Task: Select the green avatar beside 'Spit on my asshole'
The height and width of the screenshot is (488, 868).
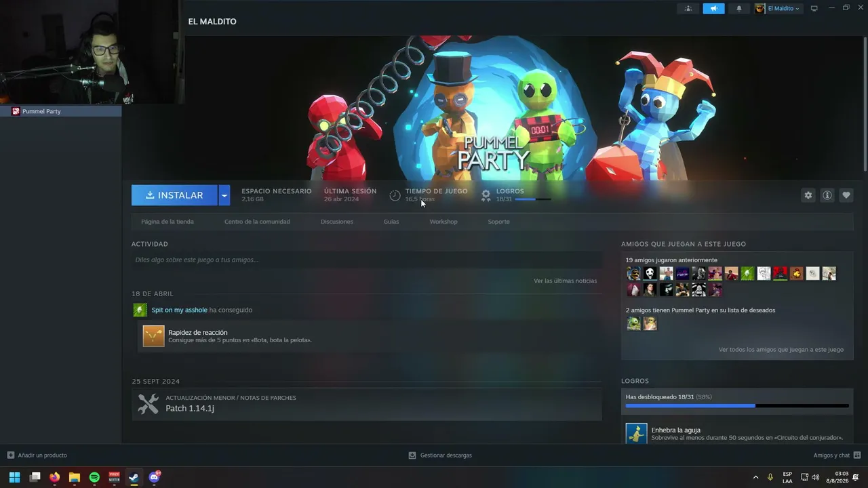Action: pos(140,310)
